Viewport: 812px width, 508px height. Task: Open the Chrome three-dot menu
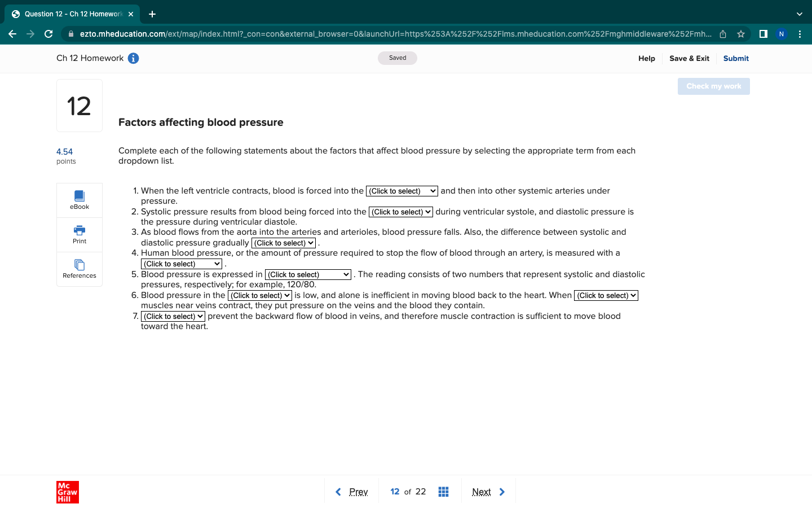800,34
